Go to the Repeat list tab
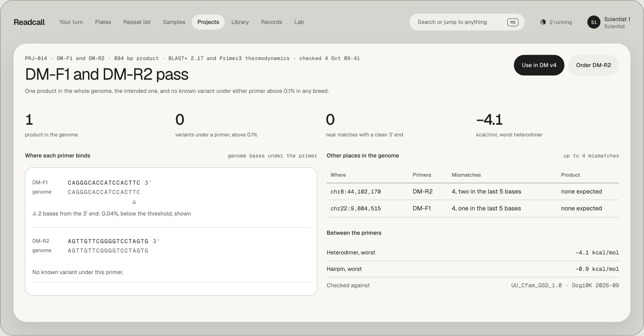The height and width of the screenshot is (336, 644). [x=137, y=22]
